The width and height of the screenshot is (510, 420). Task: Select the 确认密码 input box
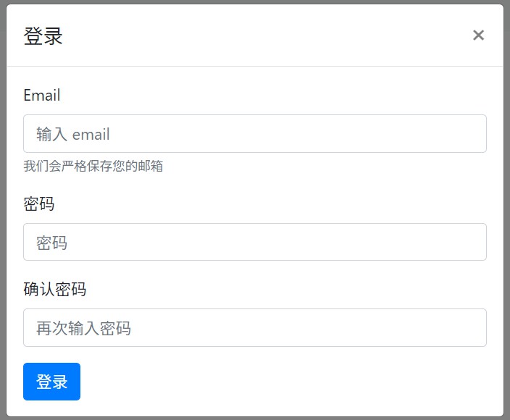254,328
